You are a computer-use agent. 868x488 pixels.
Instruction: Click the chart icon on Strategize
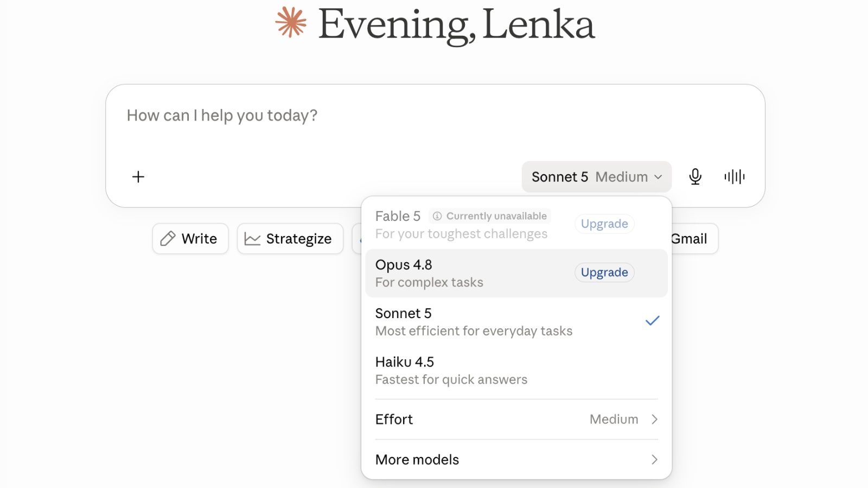point(252,239)
